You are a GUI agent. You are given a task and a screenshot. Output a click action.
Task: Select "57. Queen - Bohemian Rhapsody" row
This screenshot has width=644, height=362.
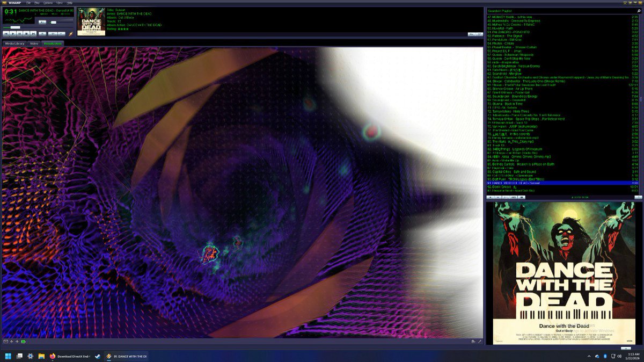[x=562, y=54]
